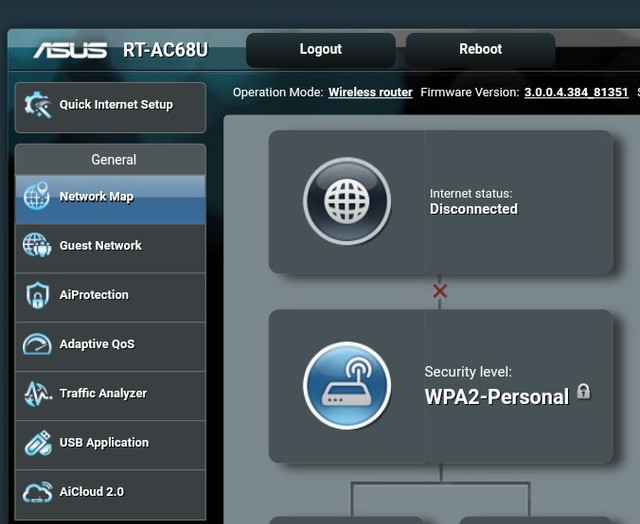
Task: Click the USB Application icon
Action: tap(38, 443)
